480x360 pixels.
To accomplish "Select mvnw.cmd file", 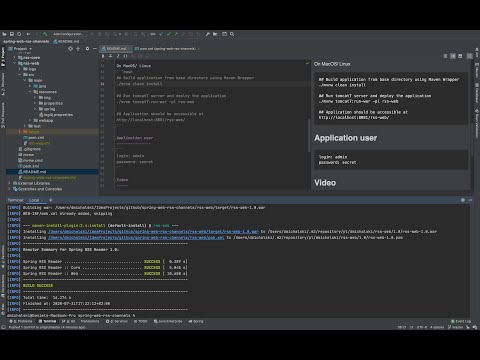I will click(x=31, y=160).
